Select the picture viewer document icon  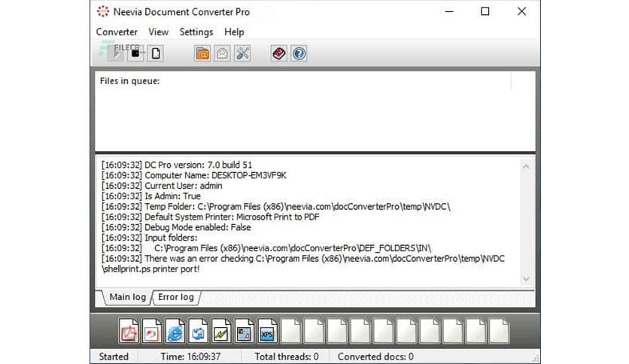(x=245, y=331)
